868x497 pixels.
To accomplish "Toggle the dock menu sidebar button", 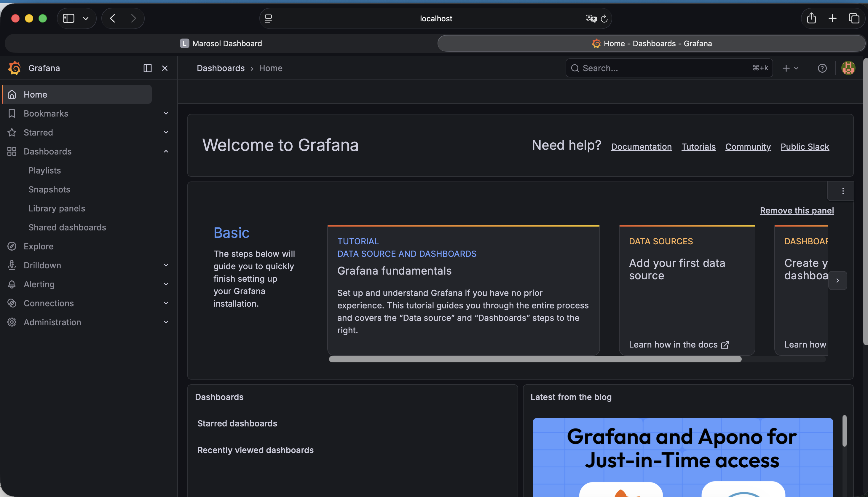I will tap(147, 68).
